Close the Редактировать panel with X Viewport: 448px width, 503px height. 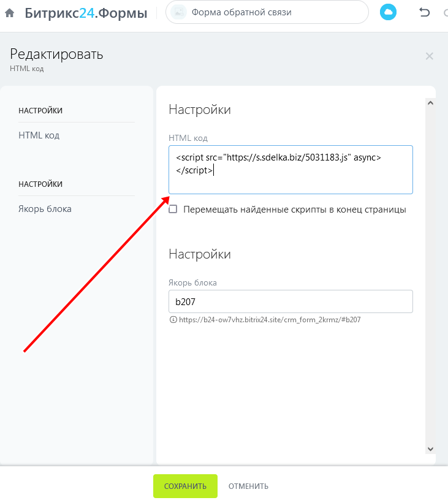pos(429,56)
